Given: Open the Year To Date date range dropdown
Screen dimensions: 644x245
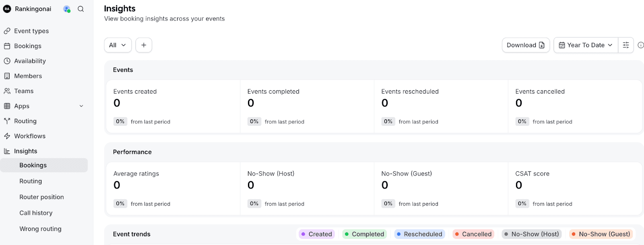Looking at the screenshot, I should click(x=586, y=45).
